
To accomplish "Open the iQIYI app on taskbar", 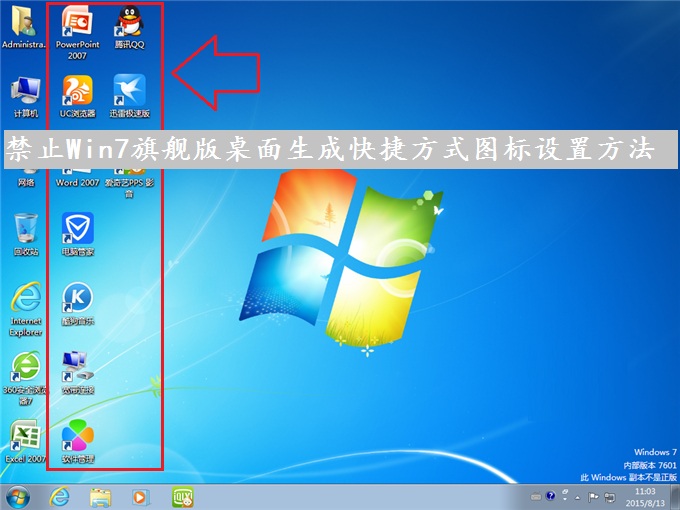I will pos(183,497).
